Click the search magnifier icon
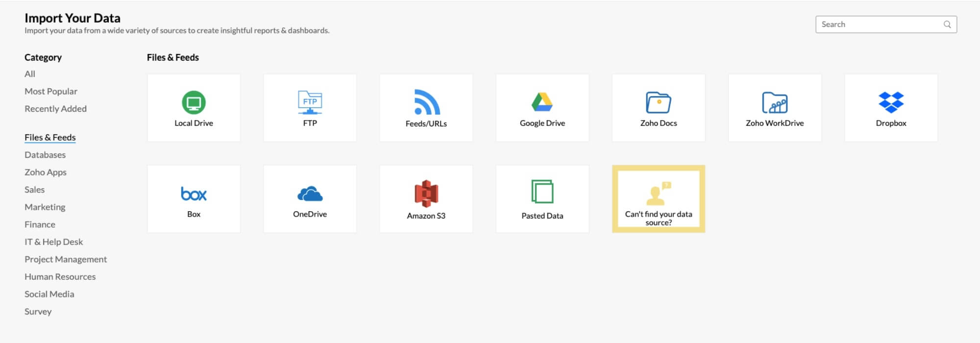 pos(947,24)
